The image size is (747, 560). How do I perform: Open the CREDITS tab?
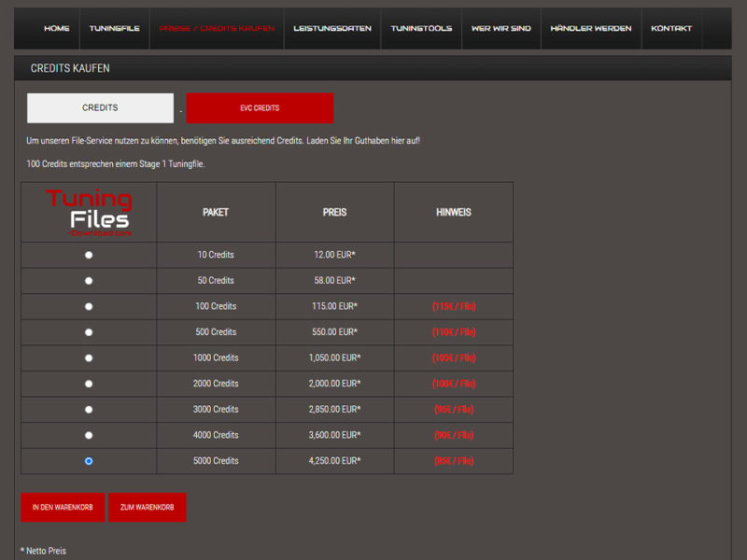click(x=99, y=107)
